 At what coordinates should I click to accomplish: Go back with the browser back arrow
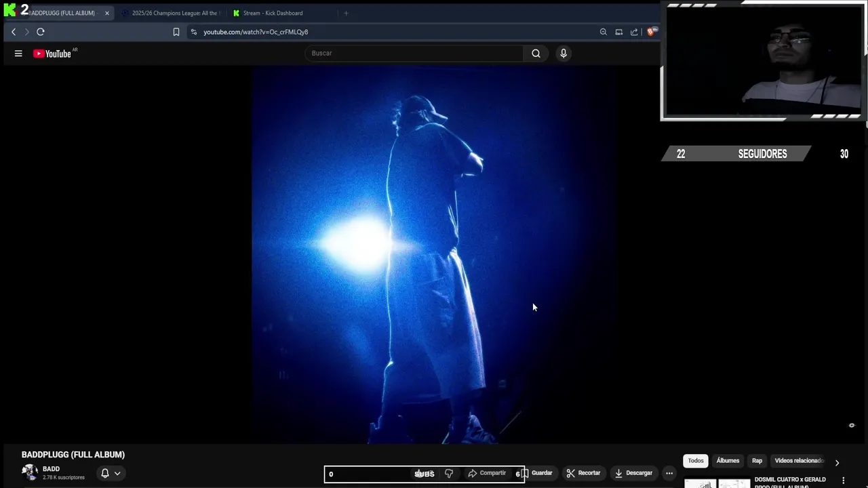tap(14, 32)
